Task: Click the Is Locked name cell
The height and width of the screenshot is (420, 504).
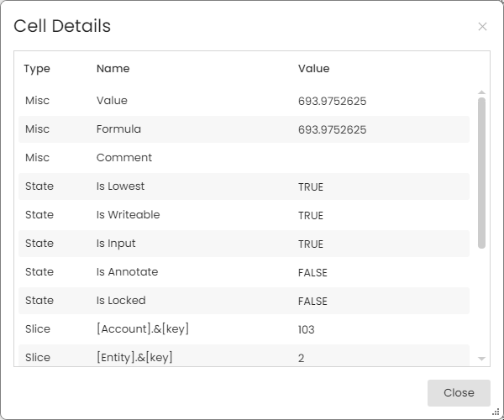Action: [x=121, y=301]
